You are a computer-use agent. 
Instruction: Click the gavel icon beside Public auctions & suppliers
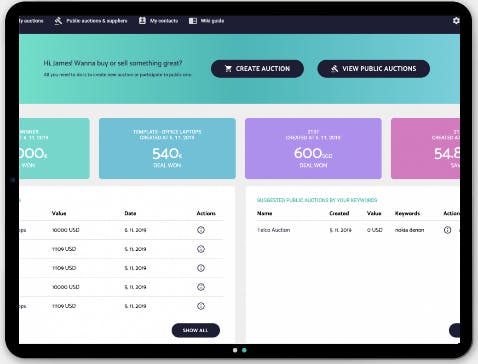tap(58, 21)
